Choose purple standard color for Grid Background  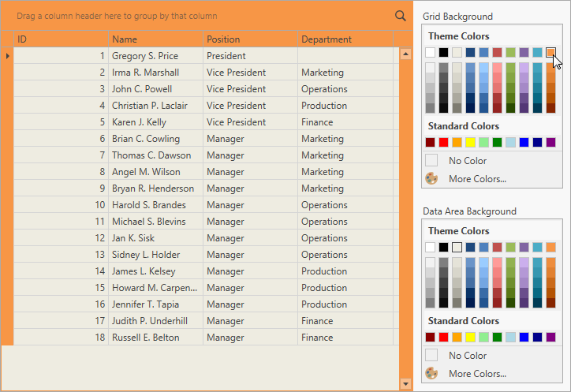[550, 143]
